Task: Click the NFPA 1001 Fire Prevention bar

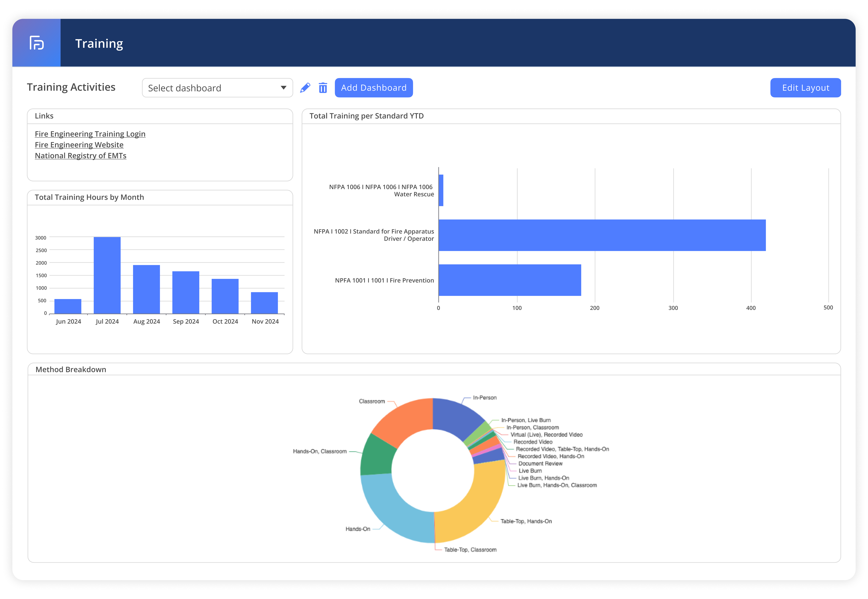Action: tap(509, 280)
